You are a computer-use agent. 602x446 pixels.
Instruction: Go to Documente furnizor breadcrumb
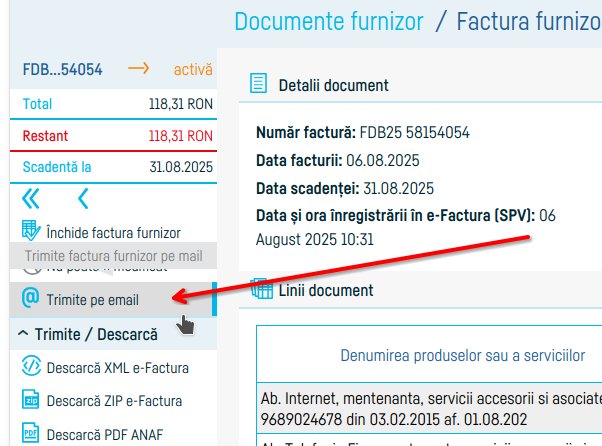coord(329,20)
